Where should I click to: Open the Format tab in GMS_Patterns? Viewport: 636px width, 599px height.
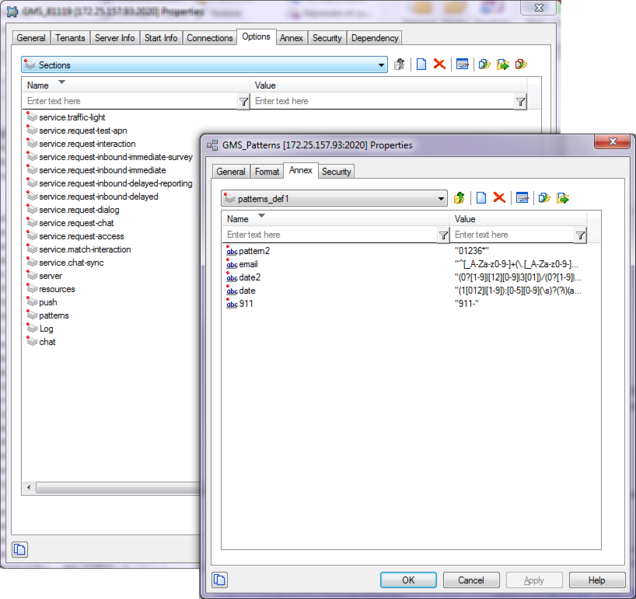(x=266, y=172)
